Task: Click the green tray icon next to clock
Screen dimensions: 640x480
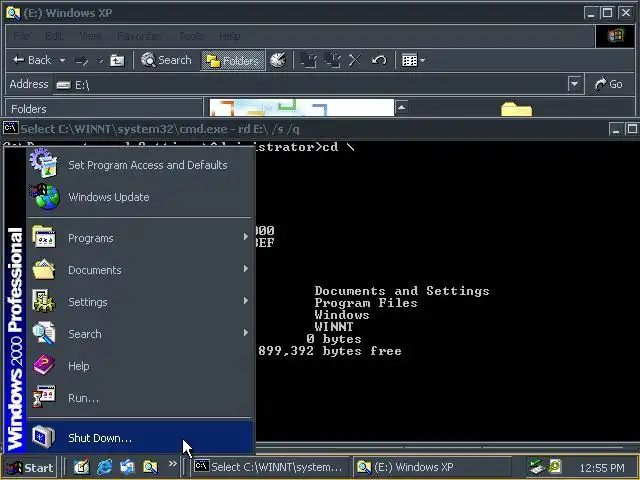Action: click(556, 466)
